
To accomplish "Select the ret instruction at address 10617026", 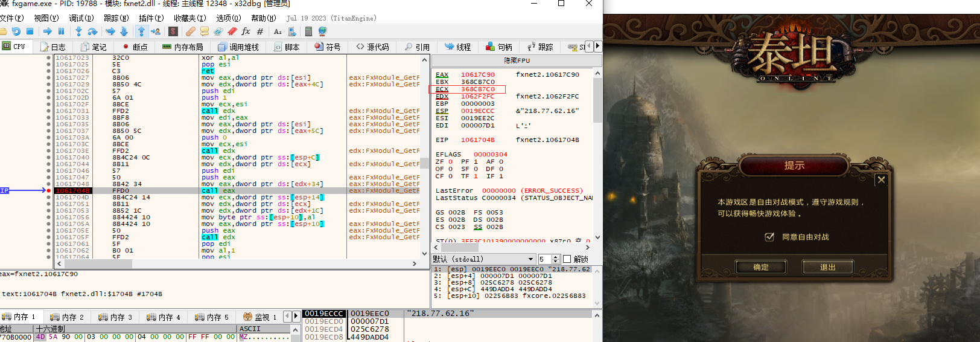I will (208, 71).
